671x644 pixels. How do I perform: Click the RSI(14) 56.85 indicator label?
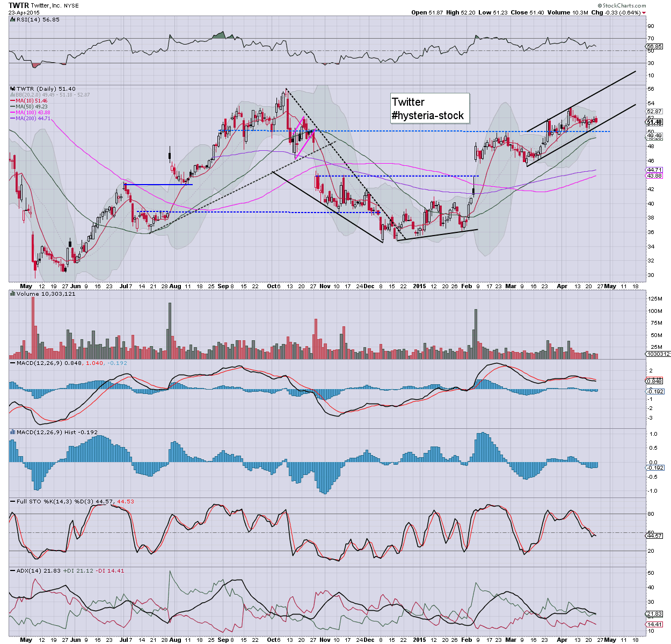tap(38, 19)
